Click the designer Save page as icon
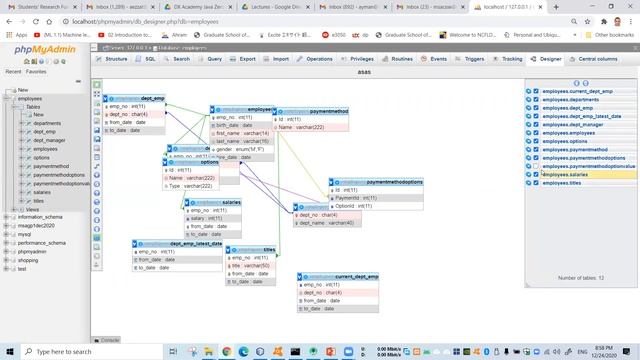Image resolution: width=640 pixels, height=360 pixels. pyautogui.click(x=97, y=139)
